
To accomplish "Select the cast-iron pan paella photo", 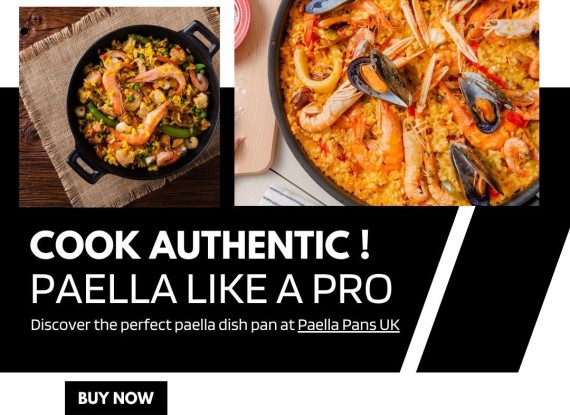I will (120, 107).
